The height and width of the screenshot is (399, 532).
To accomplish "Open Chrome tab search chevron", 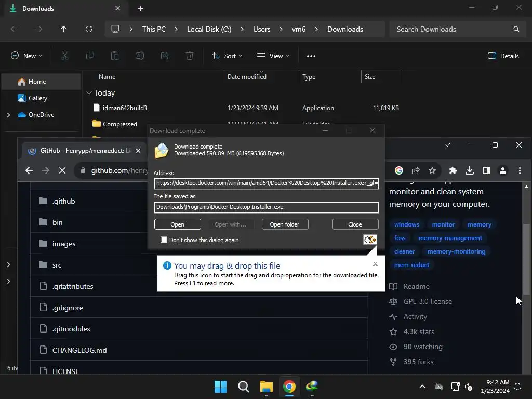I will 447,145.
